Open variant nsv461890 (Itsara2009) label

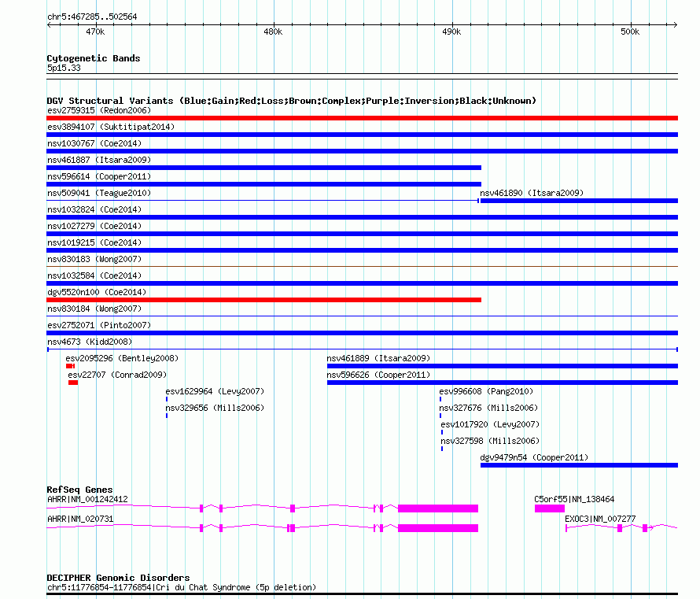pyautogui.click(x=532, y=193)
